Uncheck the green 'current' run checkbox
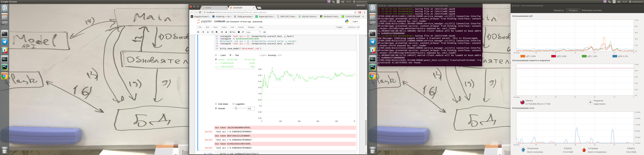This screenshot has width=644, height=155. (x=216, y=59)
